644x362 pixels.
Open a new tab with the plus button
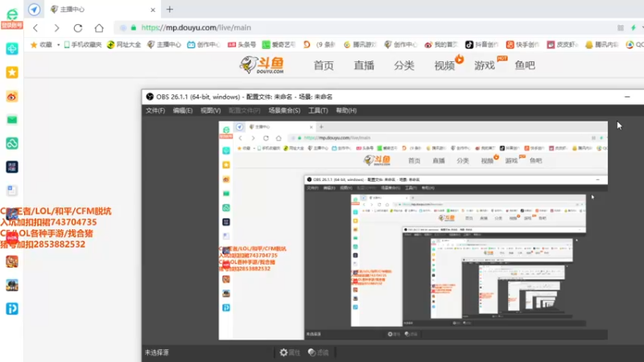point(170,9)
